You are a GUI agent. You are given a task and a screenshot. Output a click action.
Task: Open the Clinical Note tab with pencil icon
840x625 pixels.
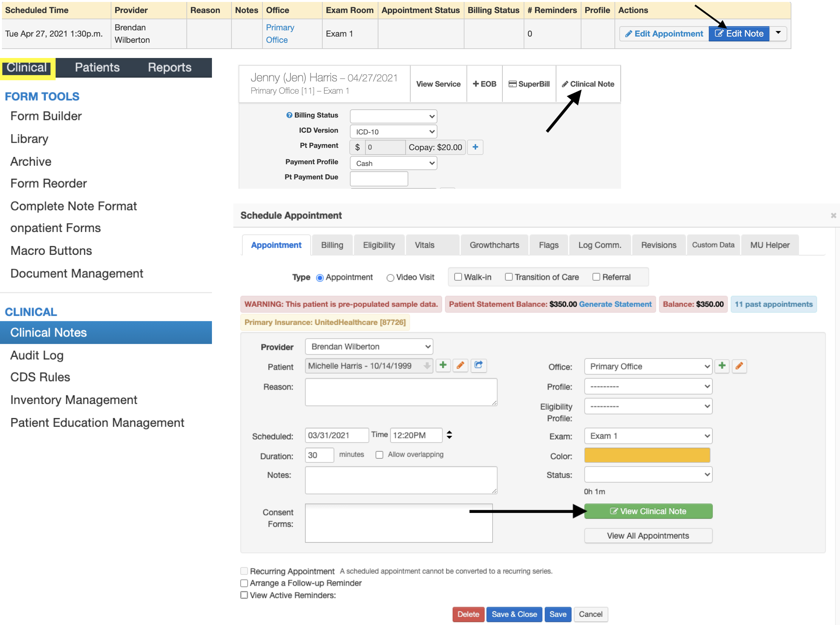588,84
